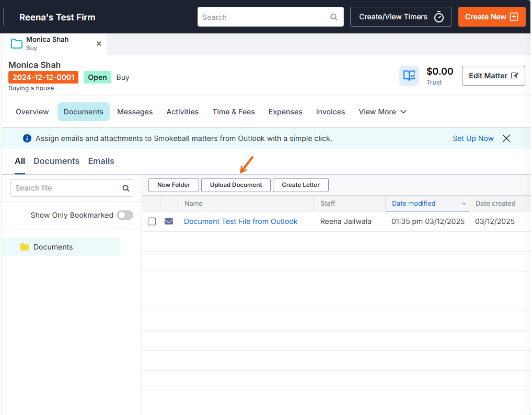Sort by the Name column header
Viewport: 532px width, 415px height.
click(246, 204)
